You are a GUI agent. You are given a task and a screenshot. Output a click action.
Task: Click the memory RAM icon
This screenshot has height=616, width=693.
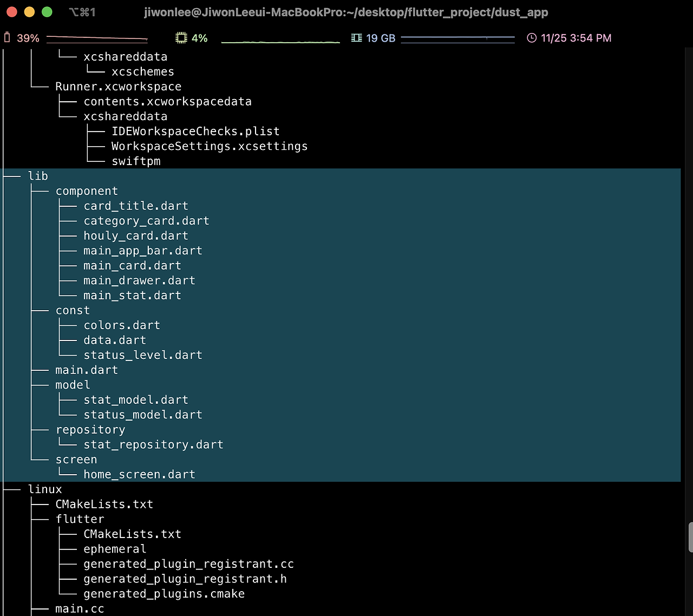[356, 38]
